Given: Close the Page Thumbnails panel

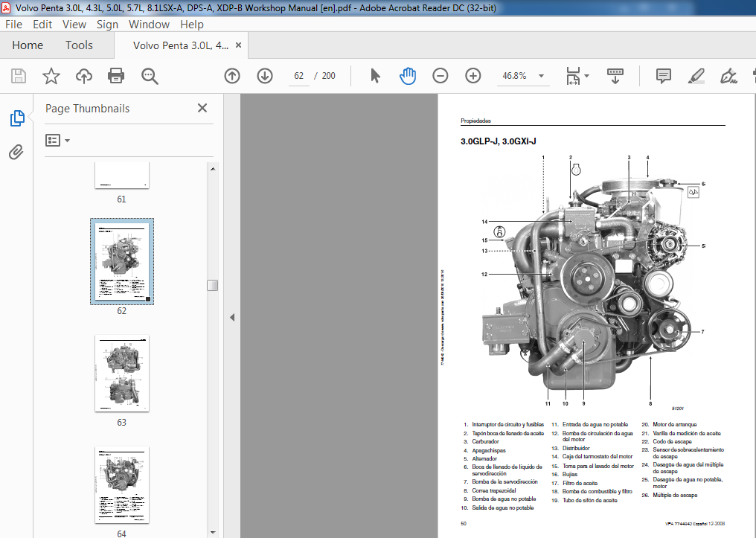Looking at the screenshot, I should pyautogui.click(x=202, y=108).
